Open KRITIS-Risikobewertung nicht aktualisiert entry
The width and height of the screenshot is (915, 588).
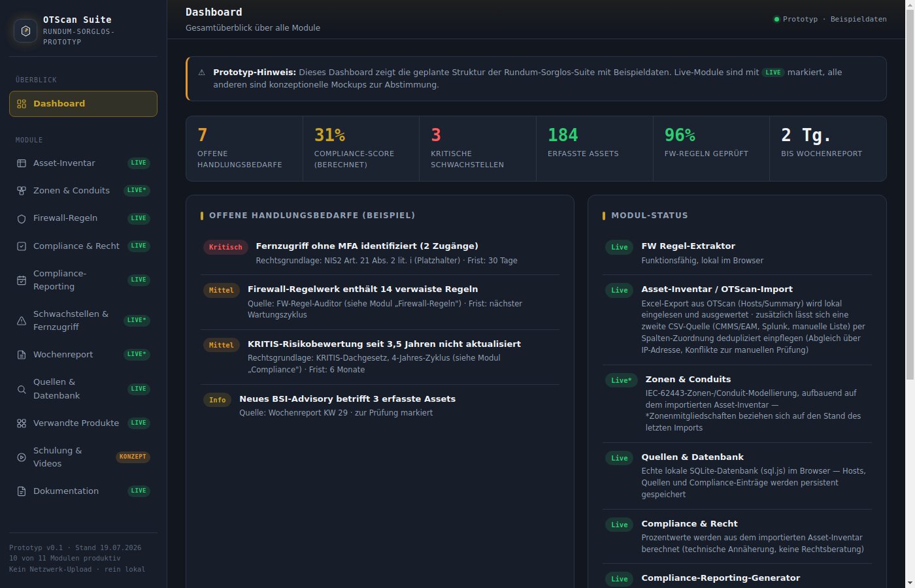380,357
